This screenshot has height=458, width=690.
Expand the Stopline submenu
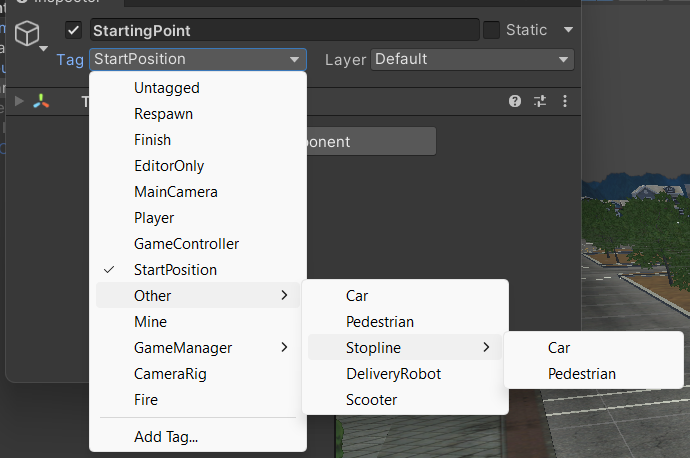pyautogui.click(x=405, y=348)
